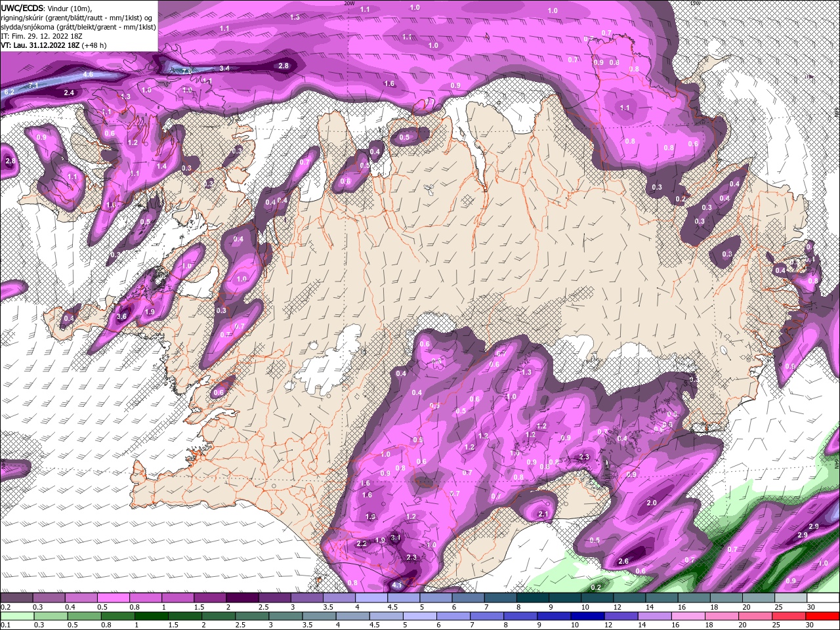Click the '25' label in bottom legend row

[x=776, y=625]
